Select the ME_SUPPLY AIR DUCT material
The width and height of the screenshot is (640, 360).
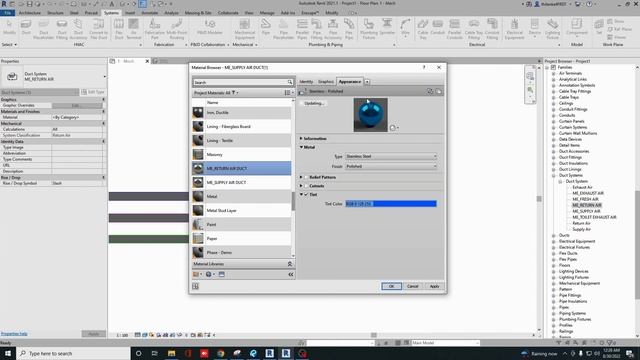pos(242,182)
